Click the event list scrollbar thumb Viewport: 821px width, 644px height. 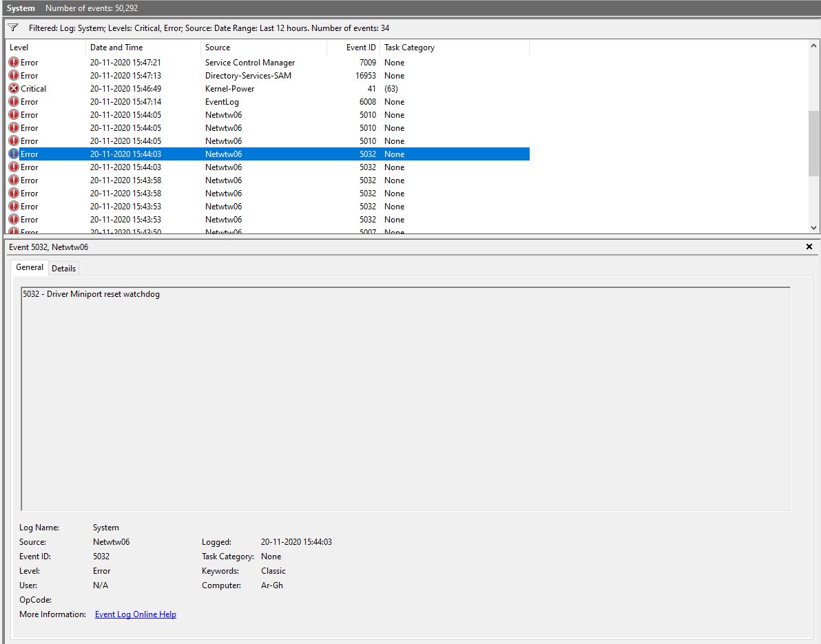point(813,143)
